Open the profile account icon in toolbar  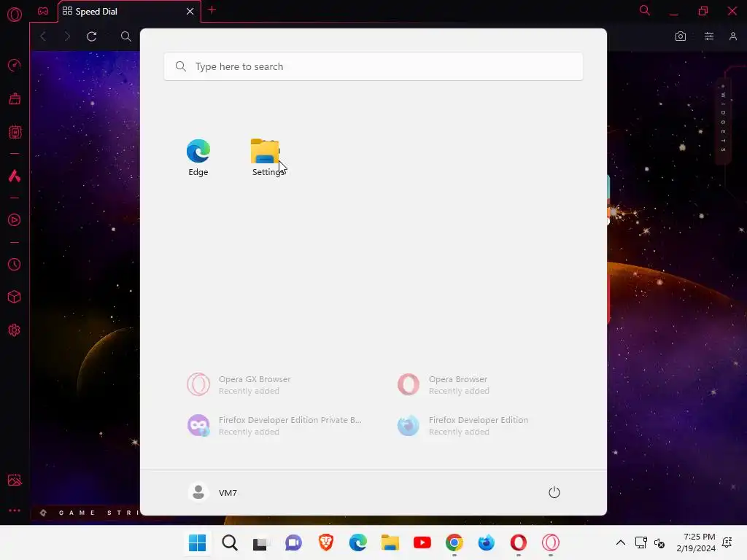pos(733,36)
